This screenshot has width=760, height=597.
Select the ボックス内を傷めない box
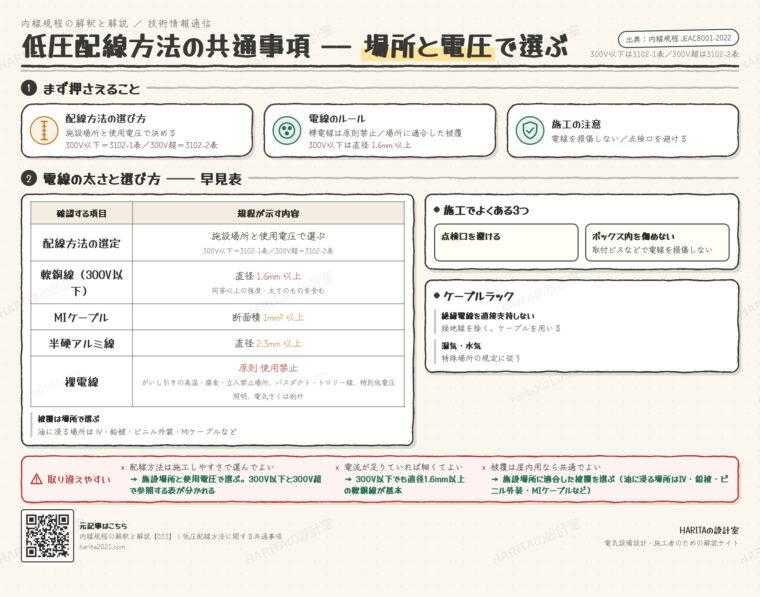coord(657,242)
